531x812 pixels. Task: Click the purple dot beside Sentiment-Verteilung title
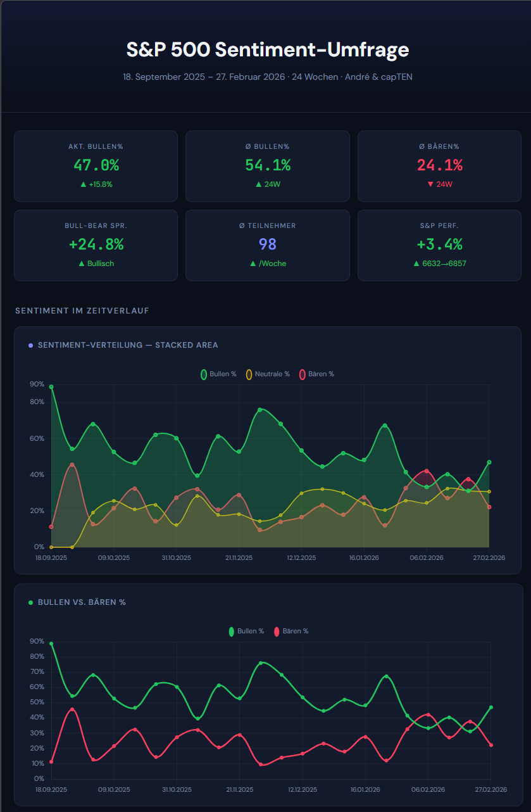point(30,345)
